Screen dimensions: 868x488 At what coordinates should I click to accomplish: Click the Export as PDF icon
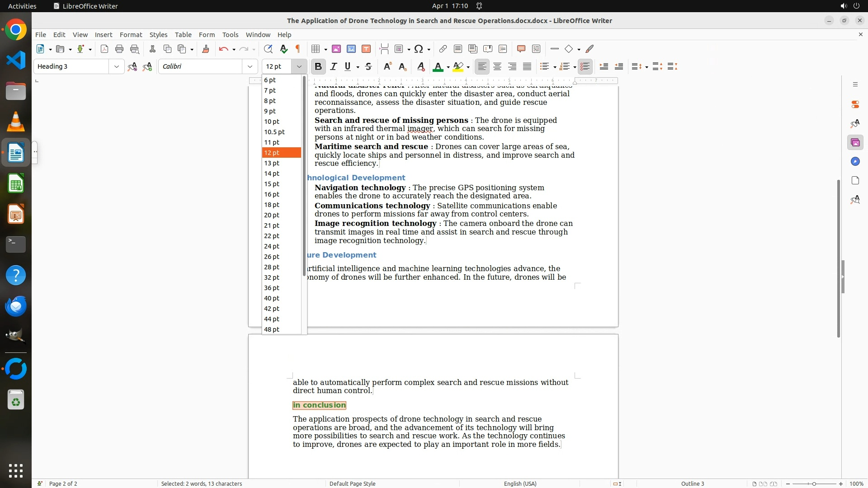tap(104, 49)
